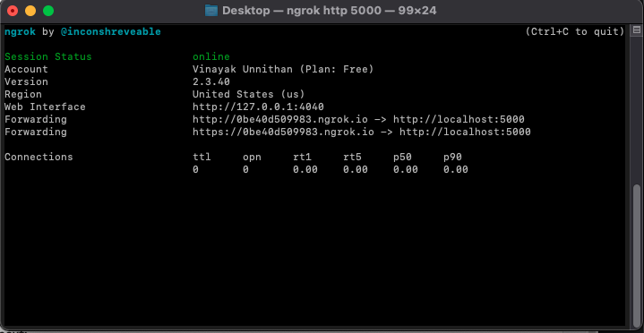Click the value under 'opn' column
Screen dimensions: 644x333
(x=245, y=169)
